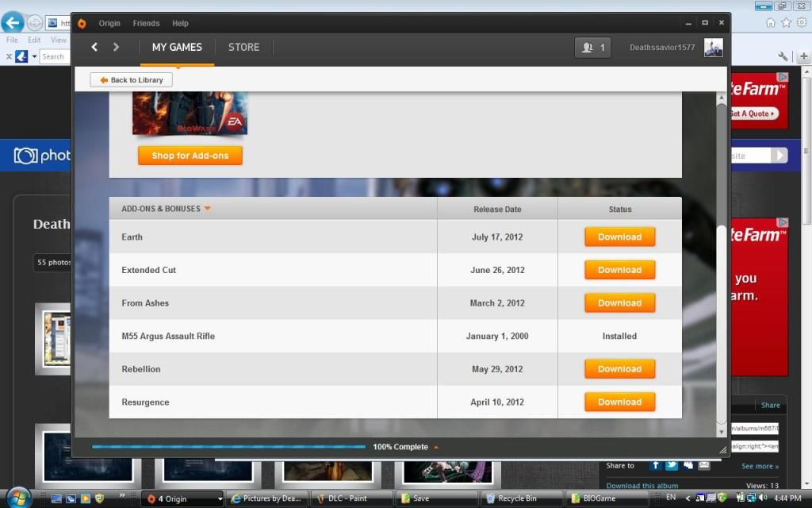
Task: Open the Friends menu
Action: click(146, 24)
